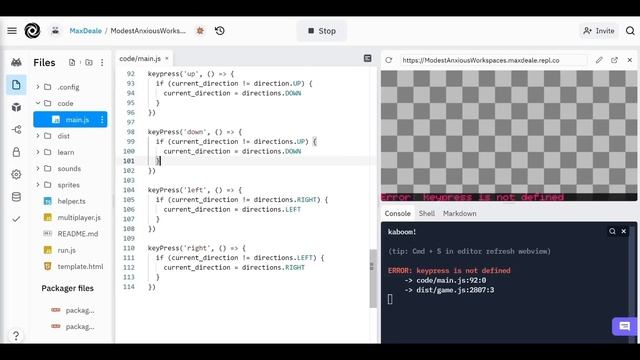640x360 pixels.
Task: Open helper.ts file
Action: [x=71, y=201]
